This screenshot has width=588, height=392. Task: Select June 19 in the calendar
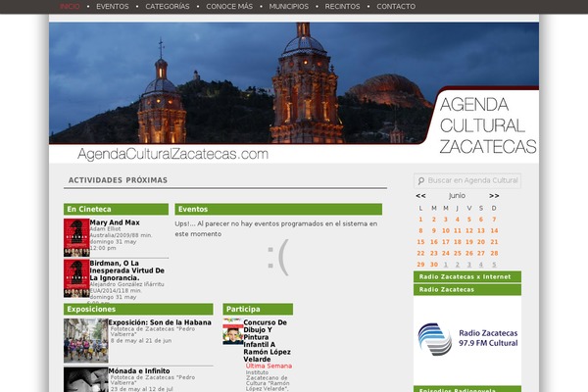(x=469, y=242)
